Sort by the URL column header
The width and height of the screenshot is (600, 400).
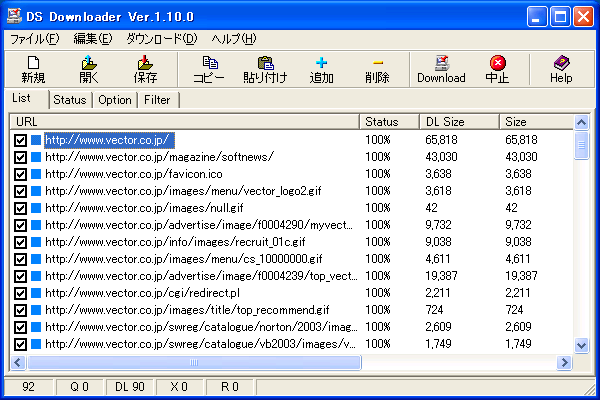184,122
